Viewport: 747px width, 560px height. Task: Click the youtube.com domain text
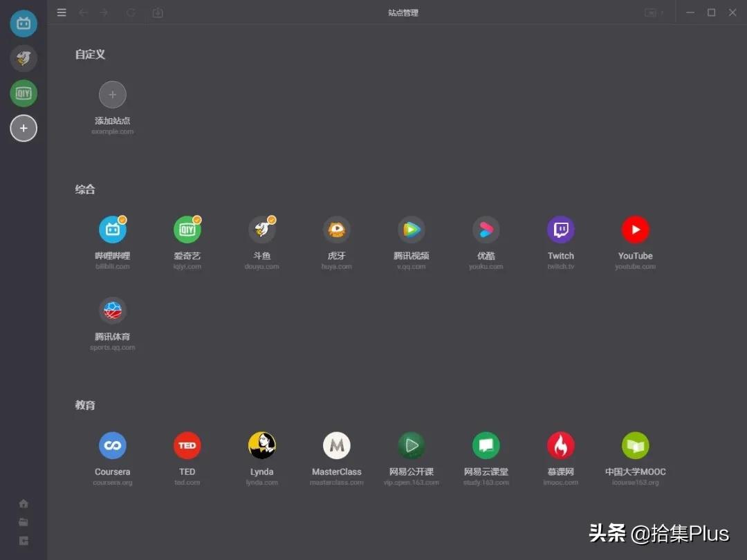tap(636, 267)
